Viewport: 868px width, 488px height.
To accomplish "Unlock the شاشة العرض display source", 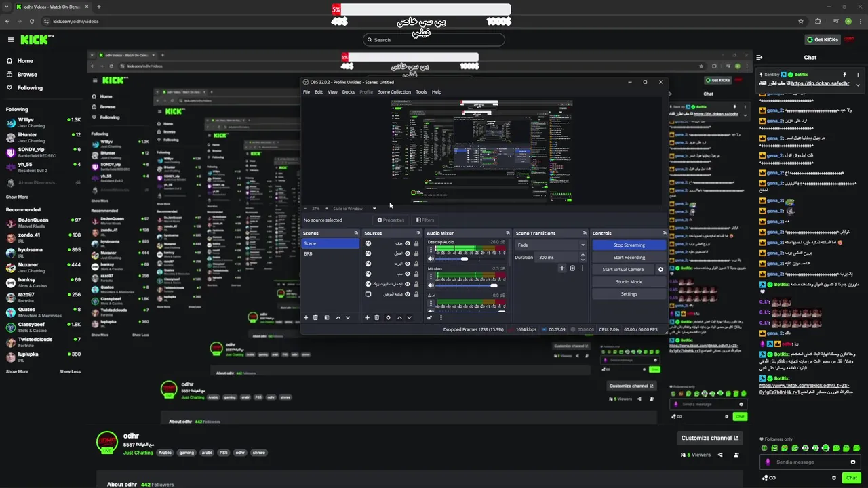I will 416,294.
